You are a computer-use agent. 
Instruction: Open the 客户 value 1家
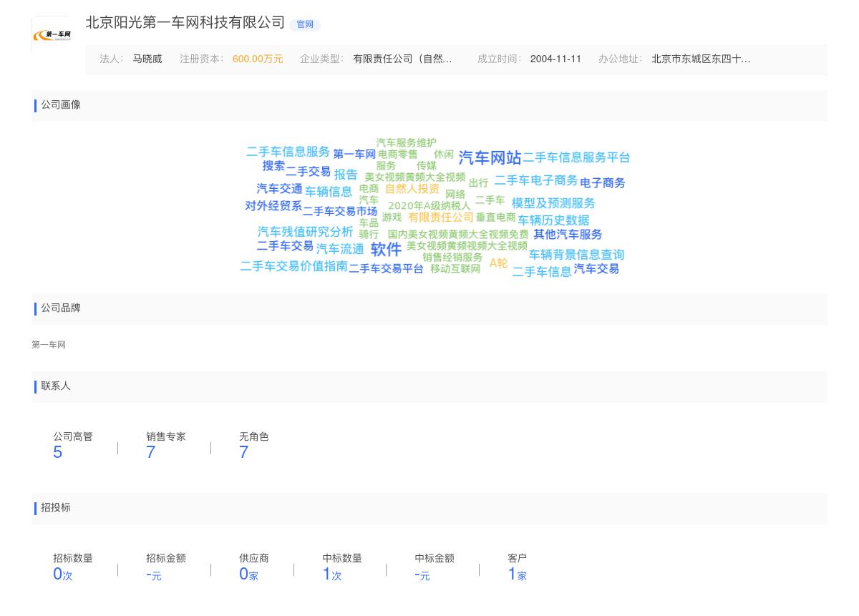[x=518, y=574]
